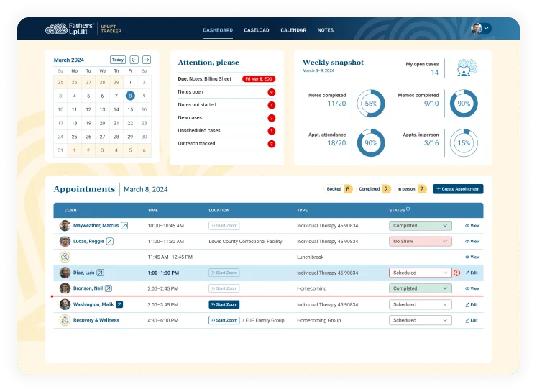Open Recovery & Wellness group link
Viewport: 537px width, 392px height.
[96, 320]
